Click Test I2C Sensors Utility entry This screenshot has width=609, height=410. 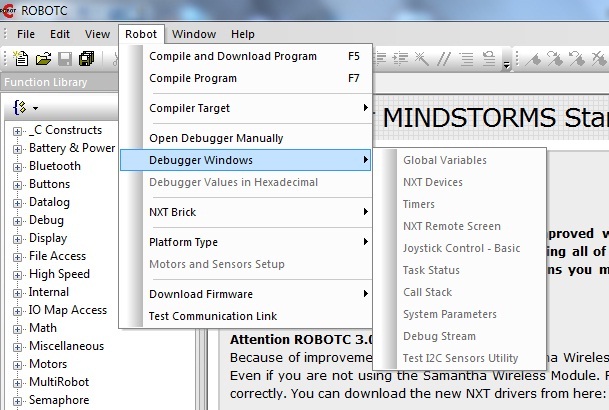click(459, 358)
